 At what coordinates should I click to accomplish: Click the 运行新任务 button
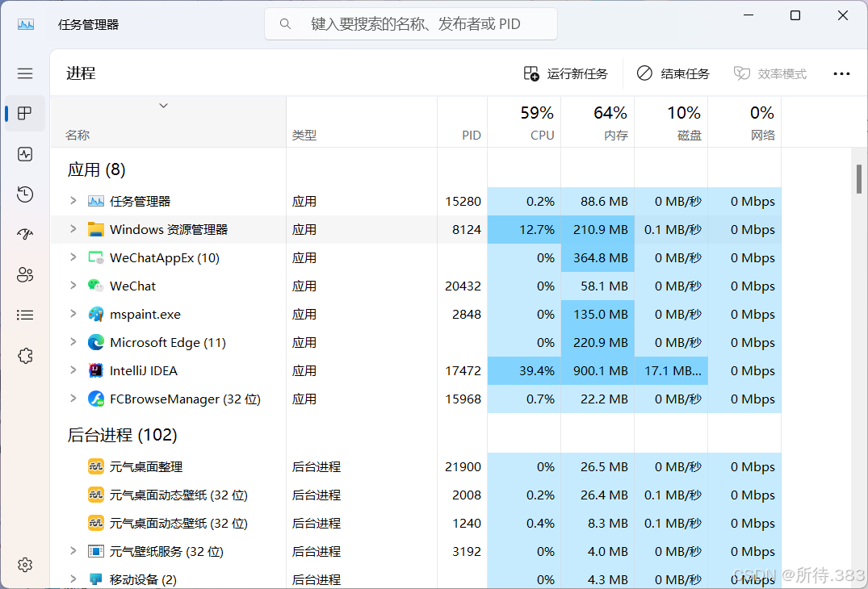(x=565, y=73)
